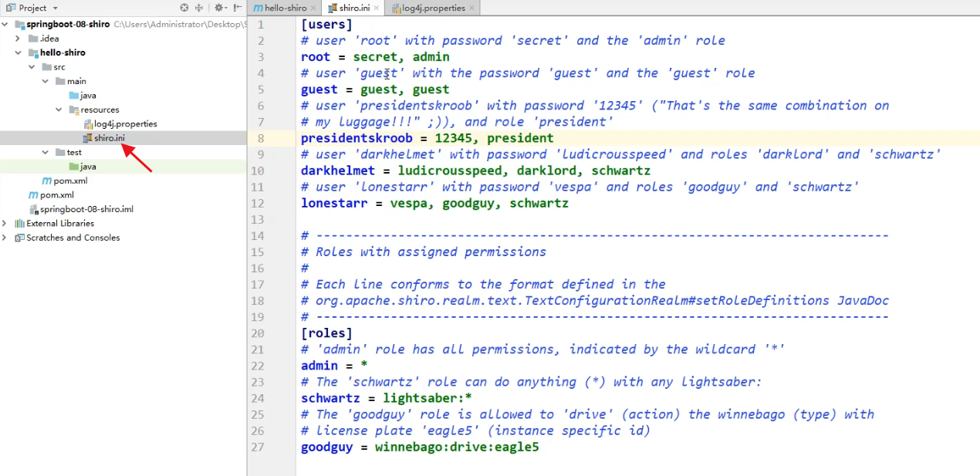This screenshot has width=980, height=476.
Task: Select the test folder
Action: click(x=74, y=153)
